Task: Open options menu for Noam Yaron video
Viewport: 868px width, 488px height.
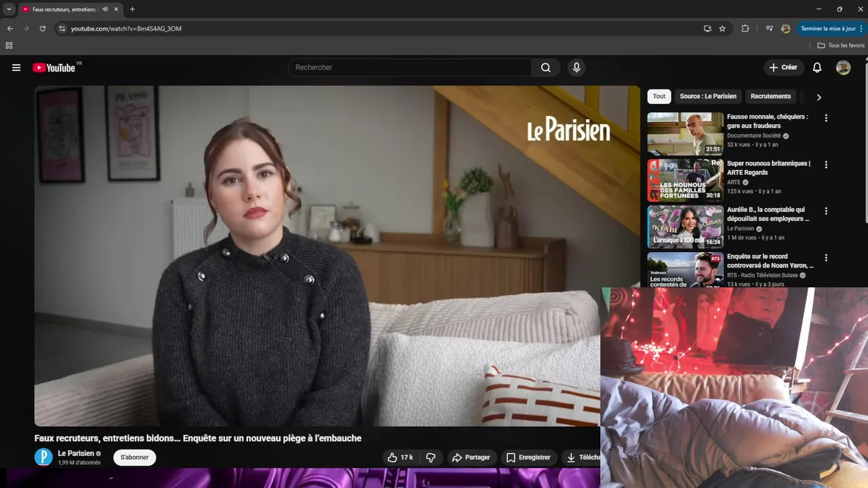Action: click(826, 258)
